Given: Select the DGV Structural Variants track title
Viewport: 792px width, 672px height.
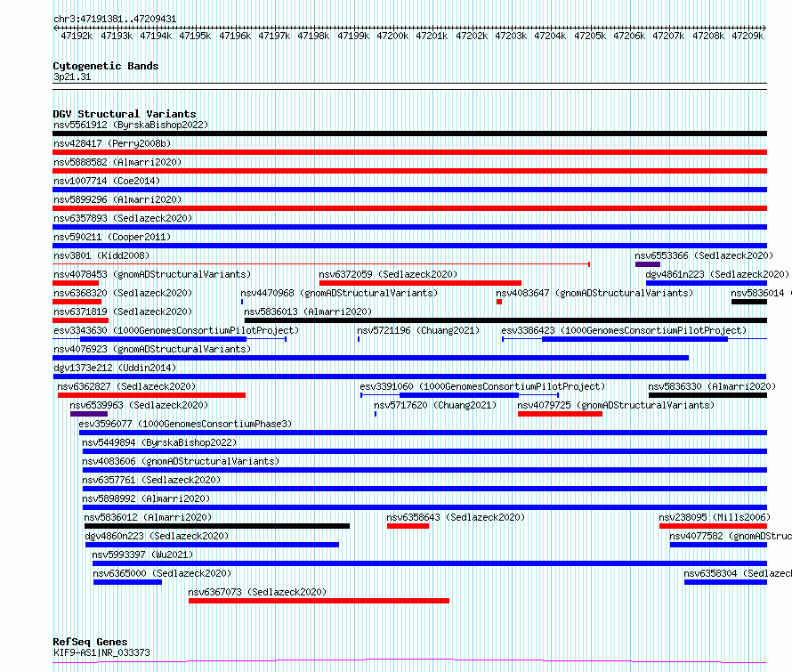Looking at the screenshot, I should [125, 114].
